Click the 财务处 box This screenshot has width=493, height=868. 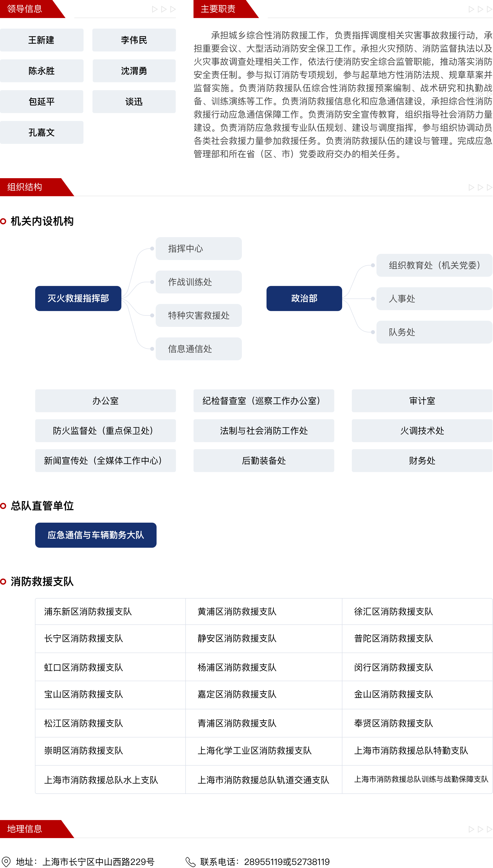(x=422, y=461)
